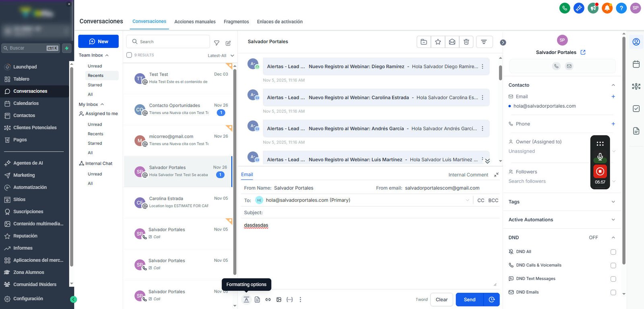Screen dimensions: 644x309
Task: Click the insert image icon in composer
Action: pos(279,299)
